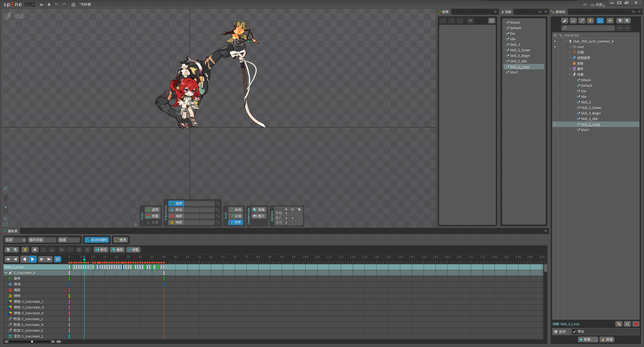
Task: Open the Views (视图) menu
Action: tap(597, 5)
